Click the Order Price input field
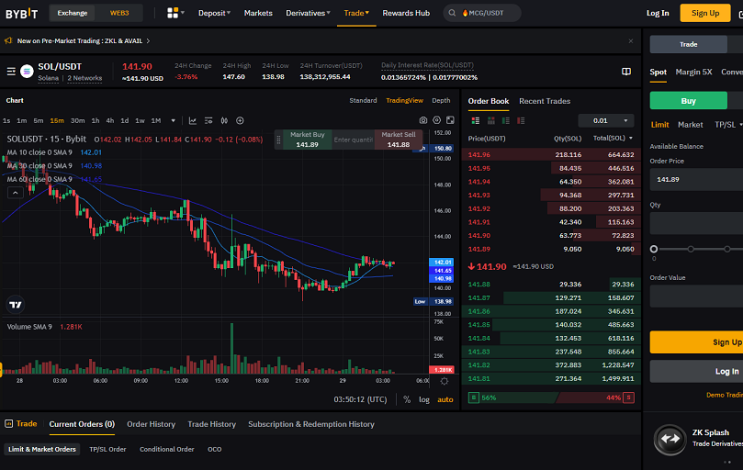 pos(696,180)
